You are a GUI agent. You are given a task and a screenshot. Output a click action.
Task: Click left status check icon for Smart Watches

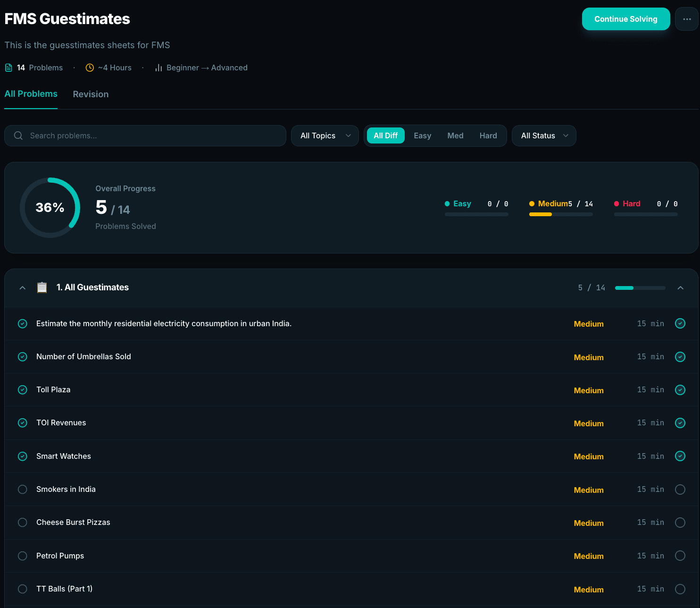pos(23,456)
